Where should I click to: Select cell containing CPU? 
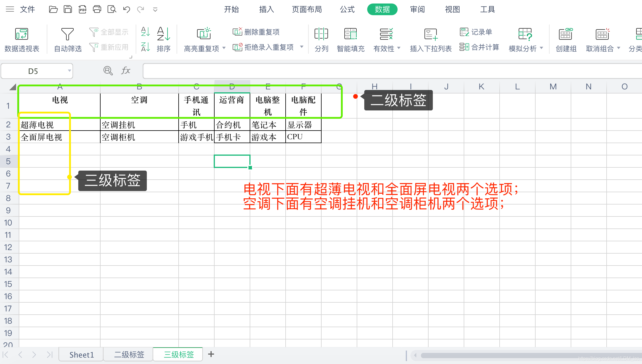(x=303, y=137)
